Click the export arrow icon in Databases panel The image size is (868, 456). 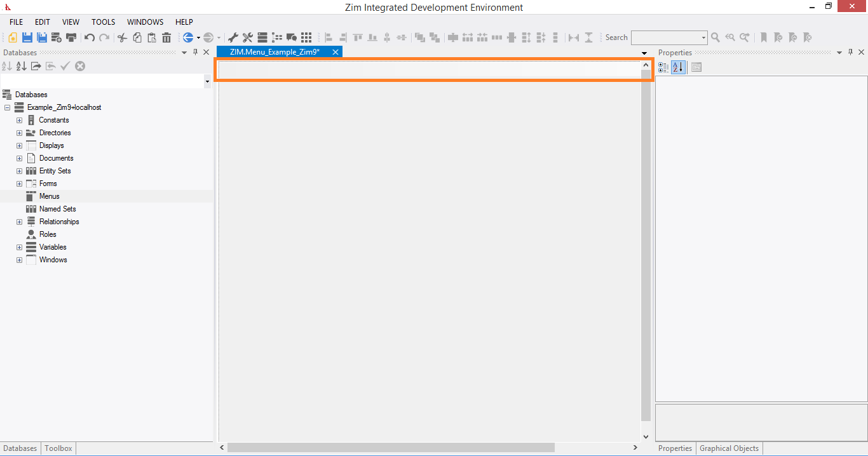coord(36,66)
